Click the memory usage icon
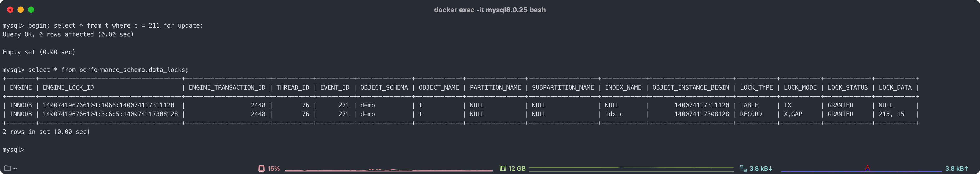 tap(503, 168)
